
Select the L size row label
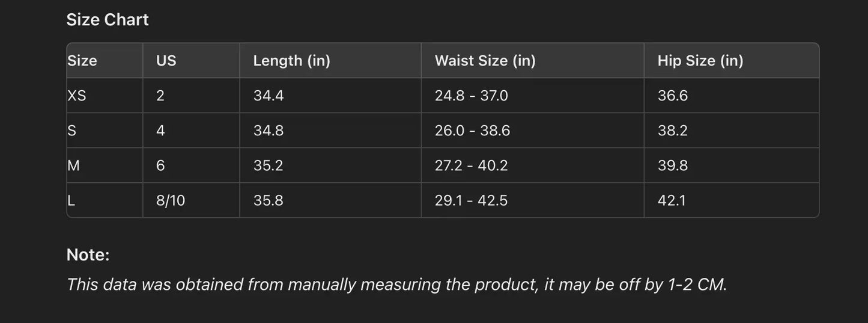click(71, 200)
